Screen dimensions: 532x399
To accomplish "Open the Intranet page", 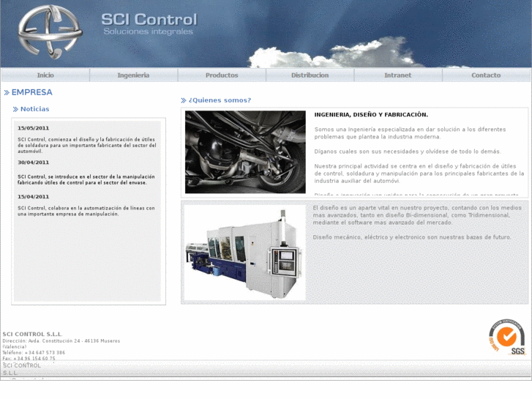I will (397, 75).
